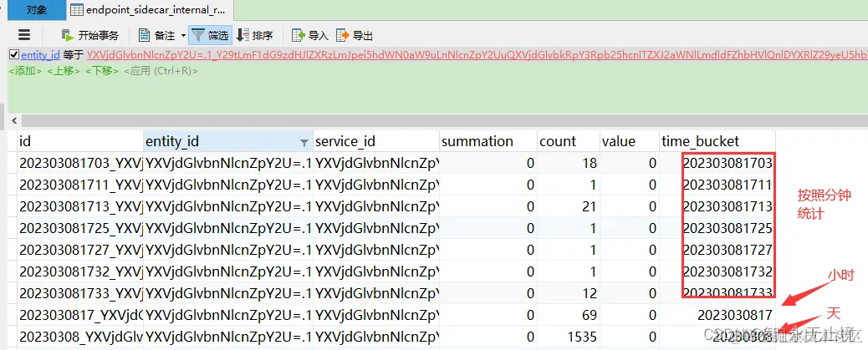Click time_bucket cell 202303081713

point(718,207)
